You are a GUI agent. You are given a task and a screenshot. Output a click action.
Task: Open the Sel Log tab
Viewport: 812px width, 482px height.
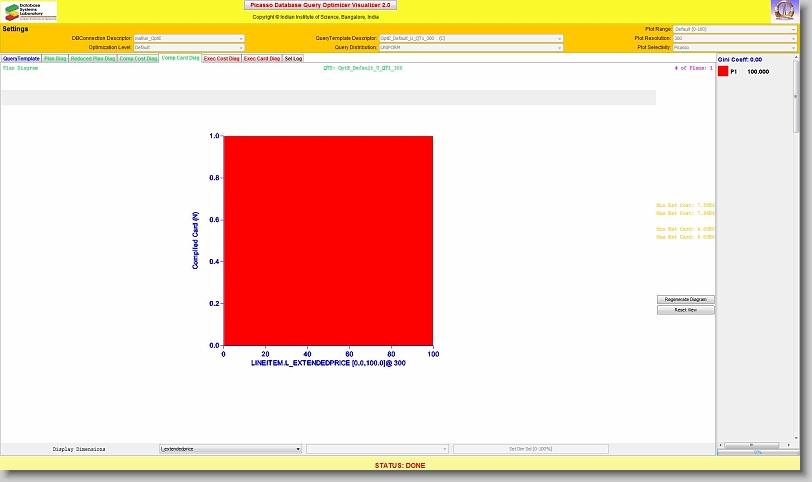coord(293,58)
